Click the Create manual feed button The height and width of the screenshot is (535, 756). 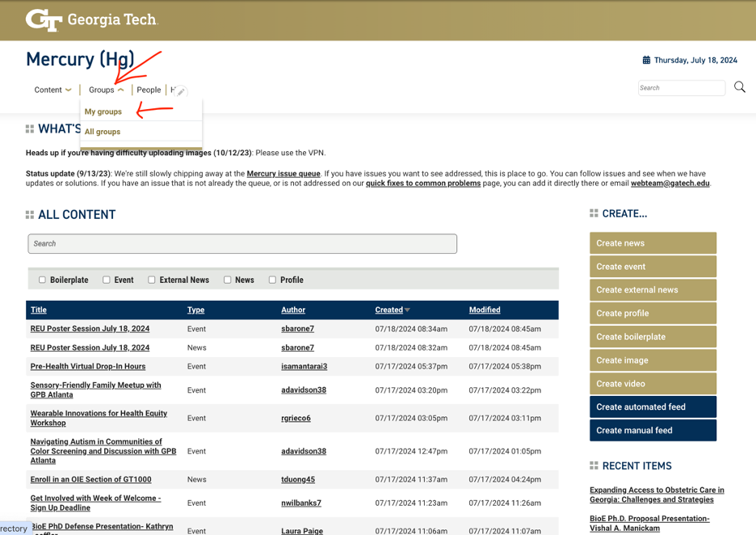653,430
